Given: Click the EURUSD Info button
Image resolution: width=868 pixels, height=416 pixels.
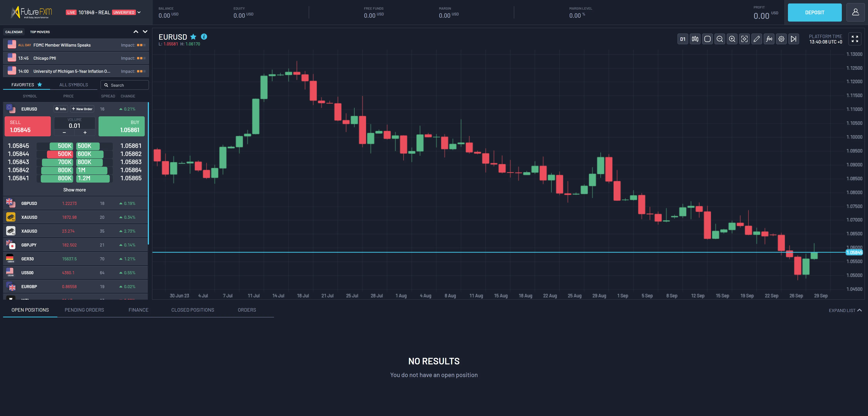Looking at the screenshot, I should click(61, 109).
